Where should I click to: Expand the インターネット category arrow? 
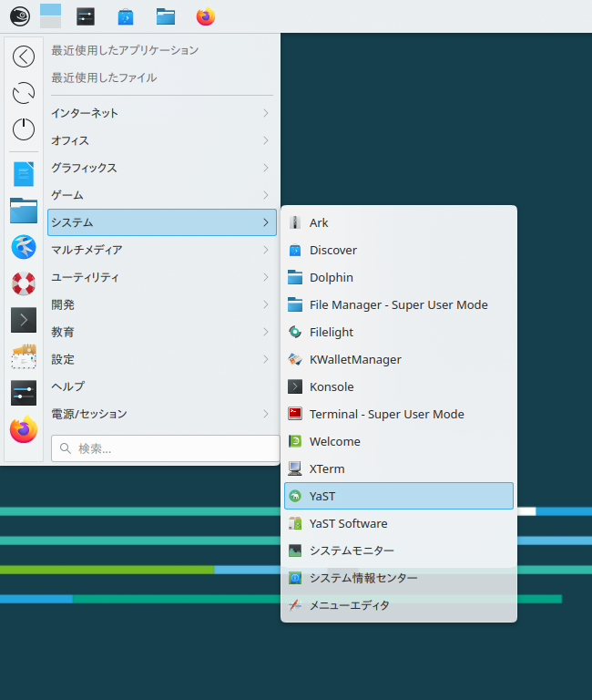266,113
